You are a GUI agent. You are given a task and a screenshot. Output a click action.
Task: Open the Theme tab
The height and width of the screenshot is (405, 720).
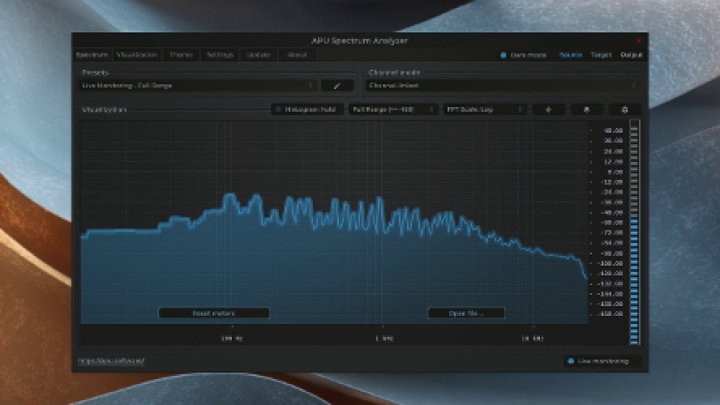(181, 55)
